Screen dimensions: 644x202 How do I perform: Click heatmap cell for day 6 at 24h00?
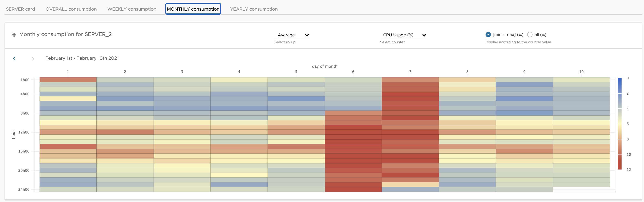[353, 190]
